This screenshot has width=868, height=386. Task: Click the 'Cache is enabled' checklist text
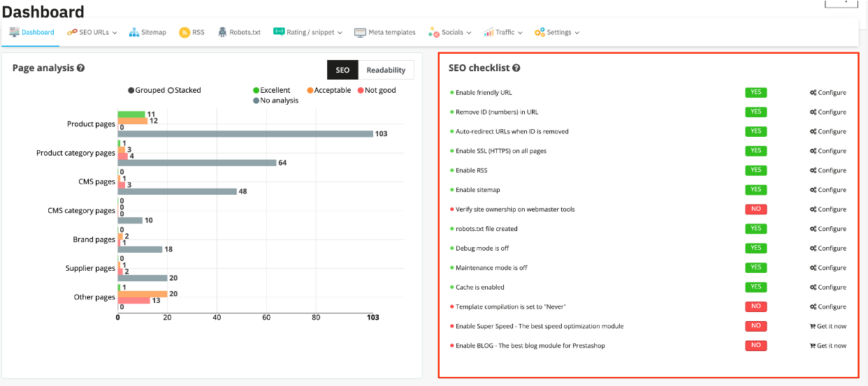pyautogui.click(x=479, y=287)
